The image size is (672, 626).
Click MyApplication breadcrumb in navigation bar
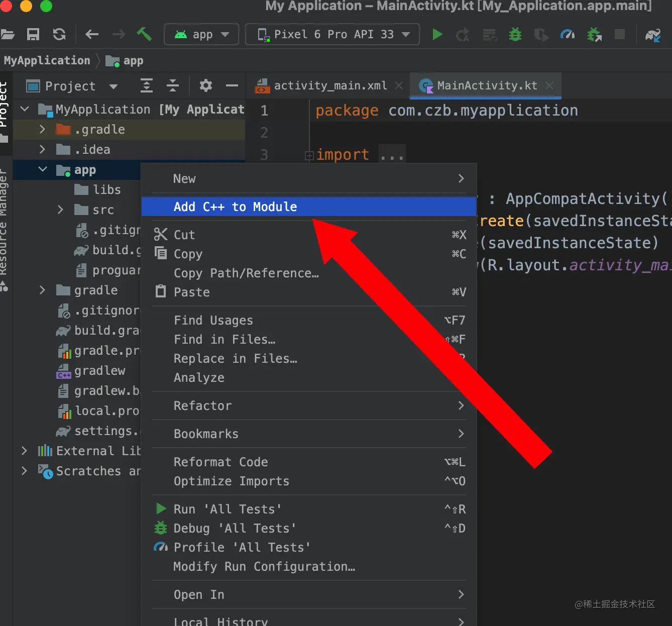tap(47, 61)
